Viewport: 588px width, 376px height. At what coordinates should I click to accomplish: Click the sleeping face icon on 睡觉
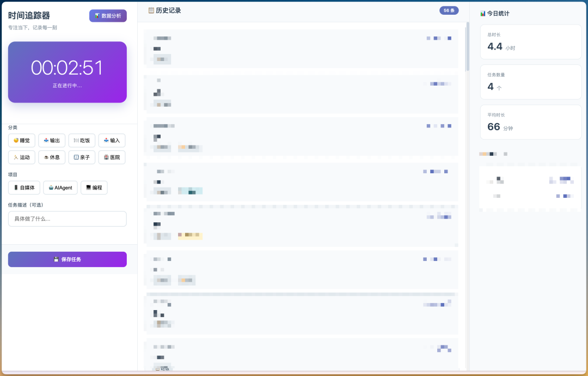[16, 141]
